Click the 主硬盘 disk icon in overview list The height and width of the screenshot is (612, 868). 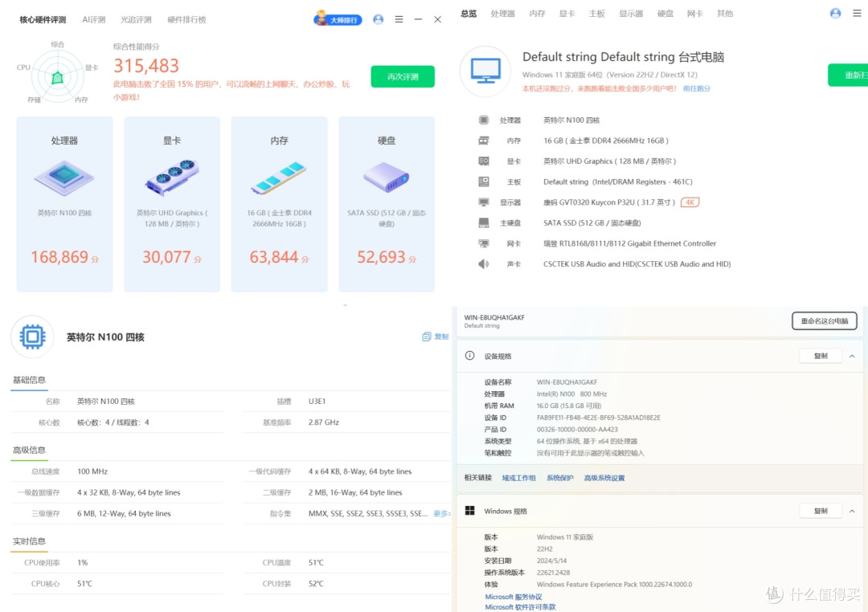pyautogui.click(x=483, y=222)
